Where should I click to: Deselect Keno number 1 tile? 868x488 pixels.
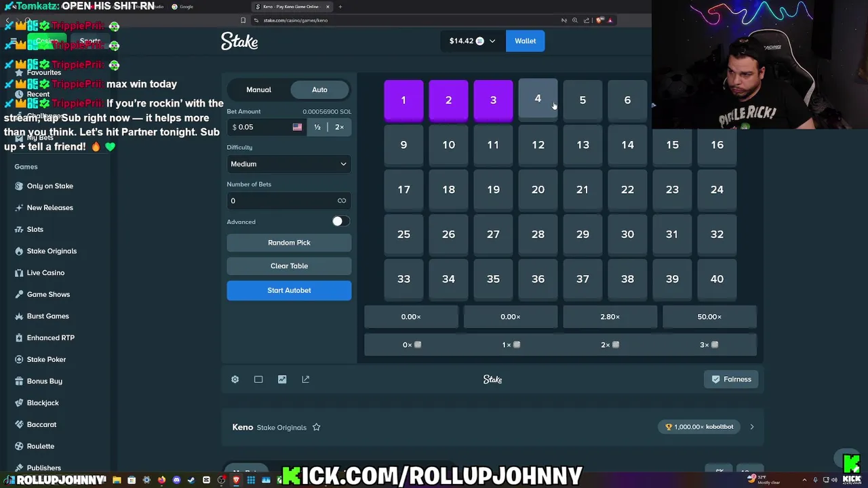point(403,100)
